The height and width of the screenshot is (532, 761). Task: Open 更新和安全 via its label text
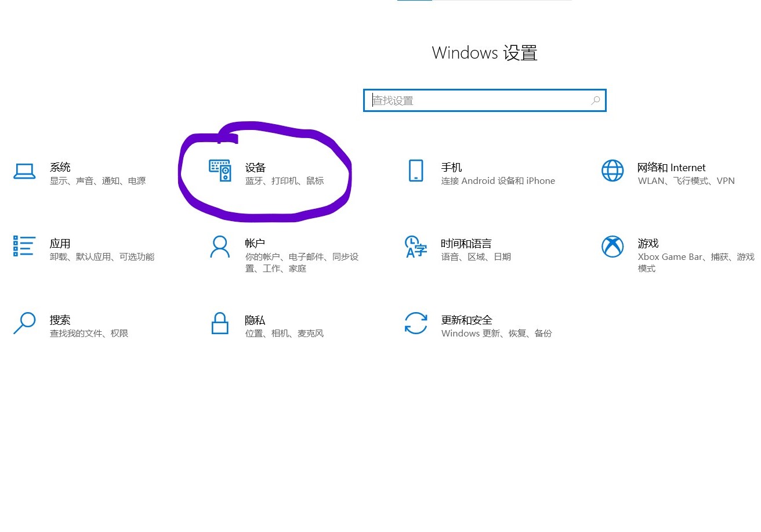pyautogui.click(x=466, y=320)
